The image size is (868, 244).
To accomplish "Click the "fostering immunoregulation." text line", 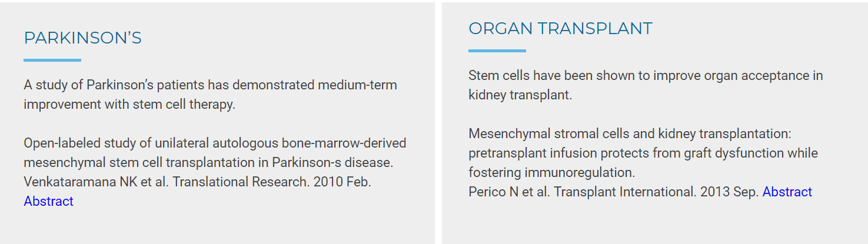I will pyautogui.click(x=552, y=173).
